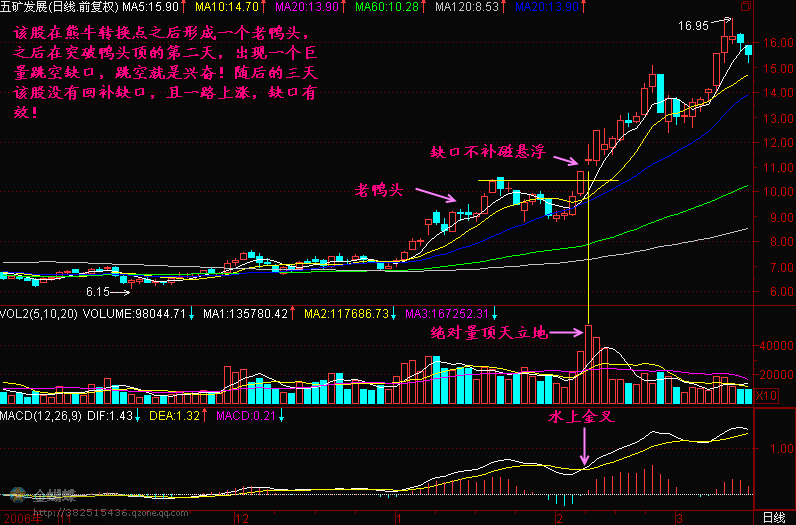Select the 日线 period label at bottom right
This screenshot has height=525, width=796.
click(773, 517)
